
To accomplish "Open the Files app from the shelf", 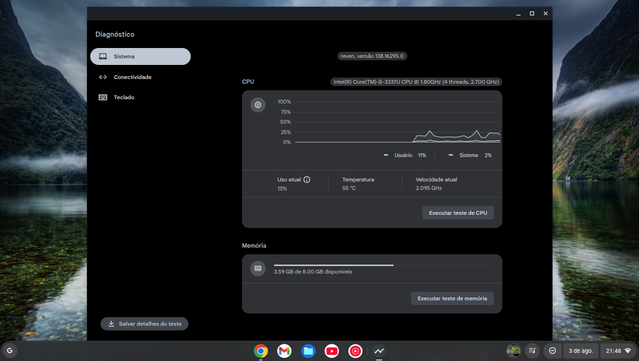I will point(308,351).
